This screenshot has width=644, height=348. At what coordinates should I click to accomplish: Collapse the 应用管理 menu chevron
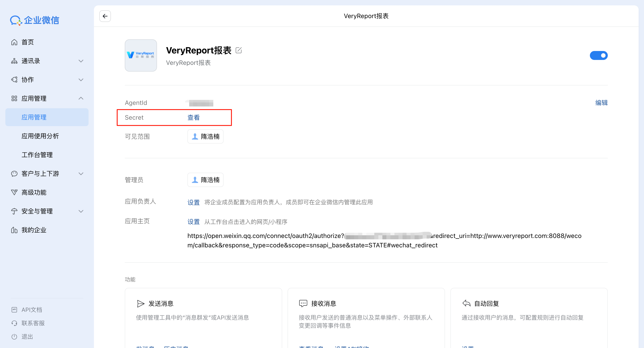pos(81,98)
